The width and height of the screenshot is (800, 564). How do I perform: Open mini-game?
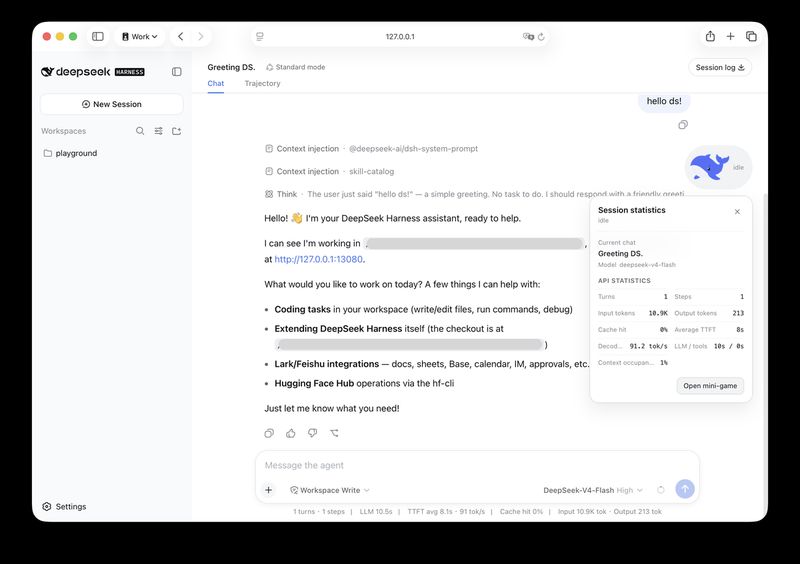coord(710,386)
